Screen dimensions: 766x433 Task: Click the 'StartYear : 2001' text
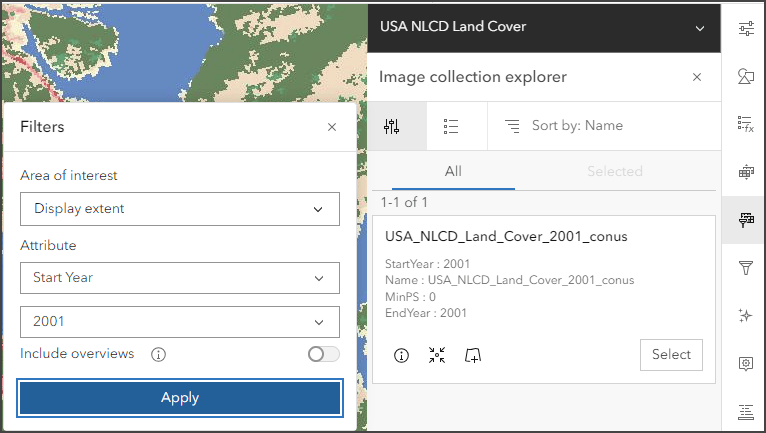click(x=427, y=264)
